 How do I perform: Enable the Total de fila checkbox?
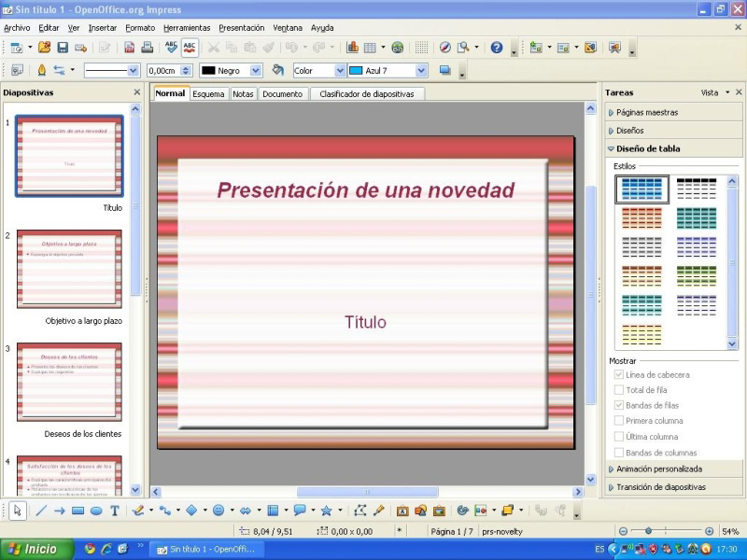[618, 388]
